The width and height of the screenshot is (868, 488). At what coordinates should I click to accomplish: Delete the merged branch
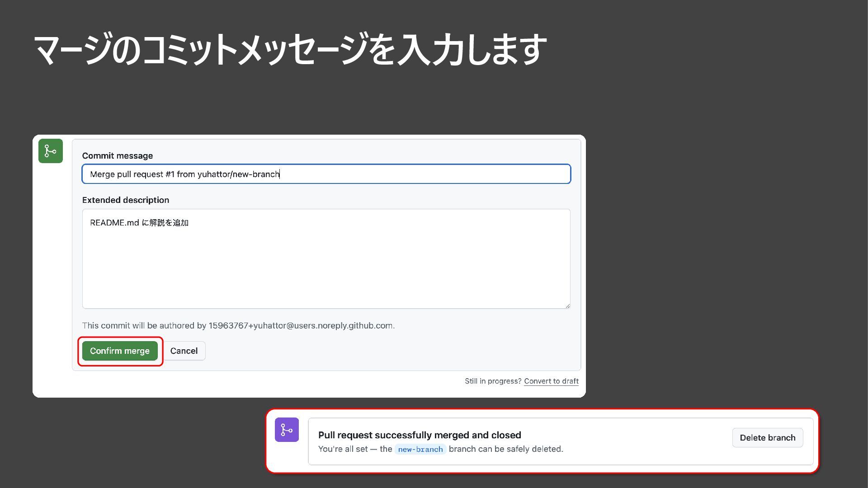[767, 438]
